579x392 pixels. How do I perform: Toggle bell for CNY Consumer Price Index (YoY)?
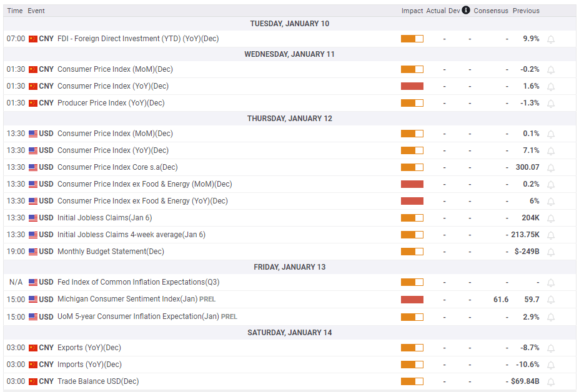tap(550, 87)
